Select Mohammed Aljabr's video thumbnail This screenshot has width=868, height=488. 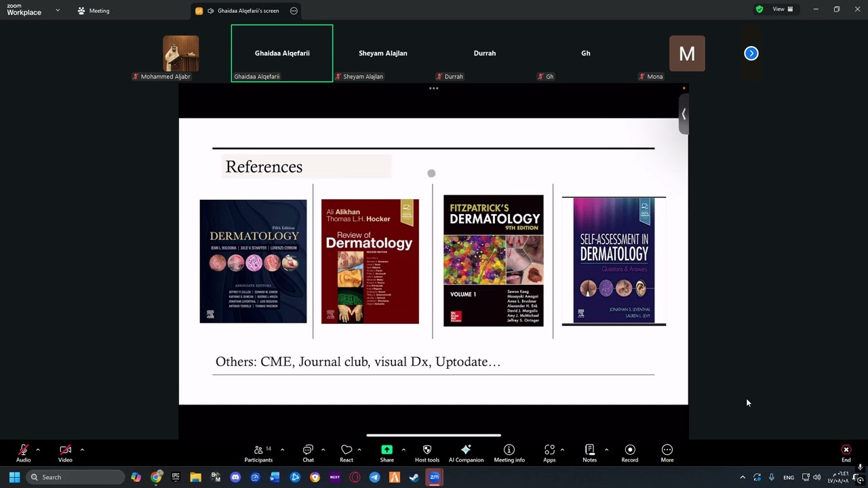coord(181,54)
